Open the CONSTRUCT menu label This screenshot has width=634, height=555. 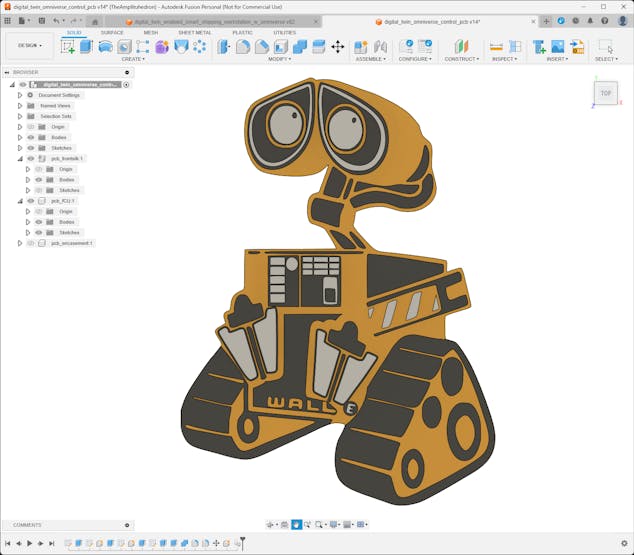461,59
